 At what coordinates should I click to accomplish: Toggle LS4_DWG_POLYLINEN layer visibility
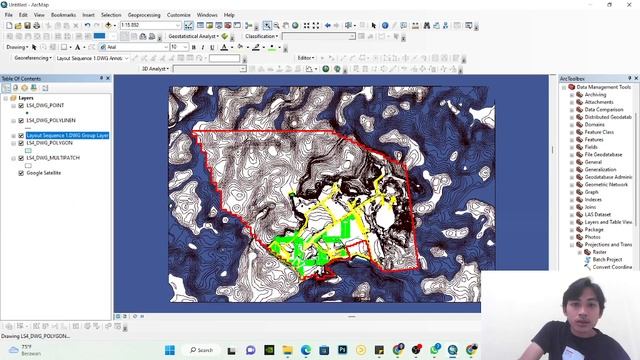pyautogui.click(x=21, y=120)
